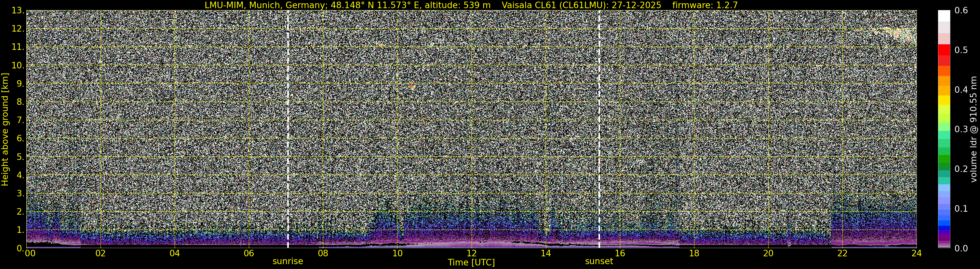This screenshot has height=269, width=980.
Task: Click the small red-orange feature near 10 UTC
Action: click(x=411, y=87)
